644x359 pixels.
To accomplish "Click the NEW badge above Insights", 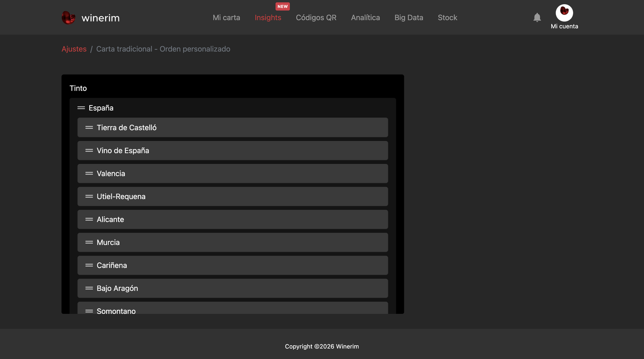I will click(283, 6).
